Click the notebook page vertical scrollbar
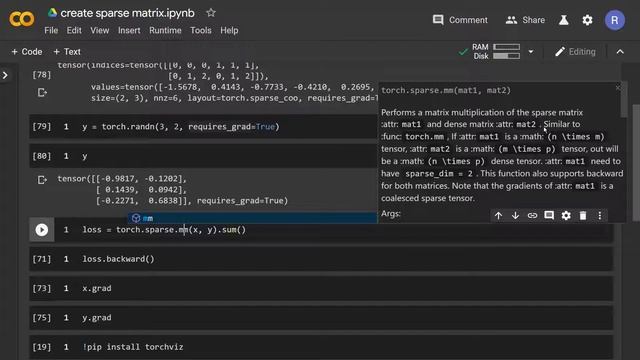The image size is (640, 360). coord(636,163)
